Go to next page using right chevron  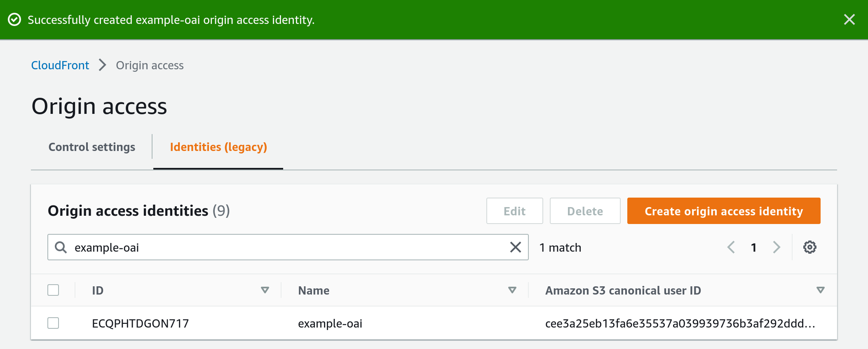(x=777, y=247)
